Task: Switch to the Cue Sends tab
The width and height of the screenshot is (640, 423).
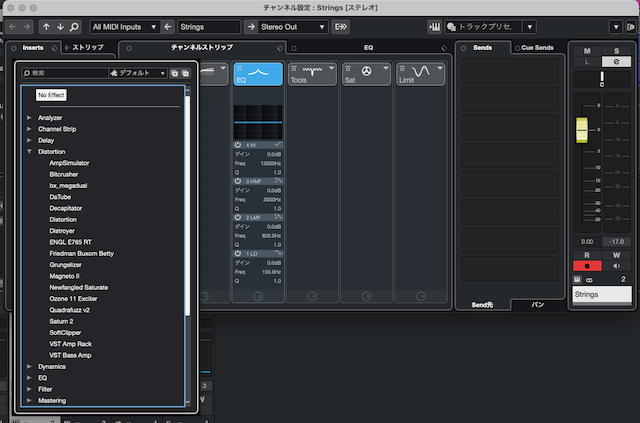Action: (537, 47)
